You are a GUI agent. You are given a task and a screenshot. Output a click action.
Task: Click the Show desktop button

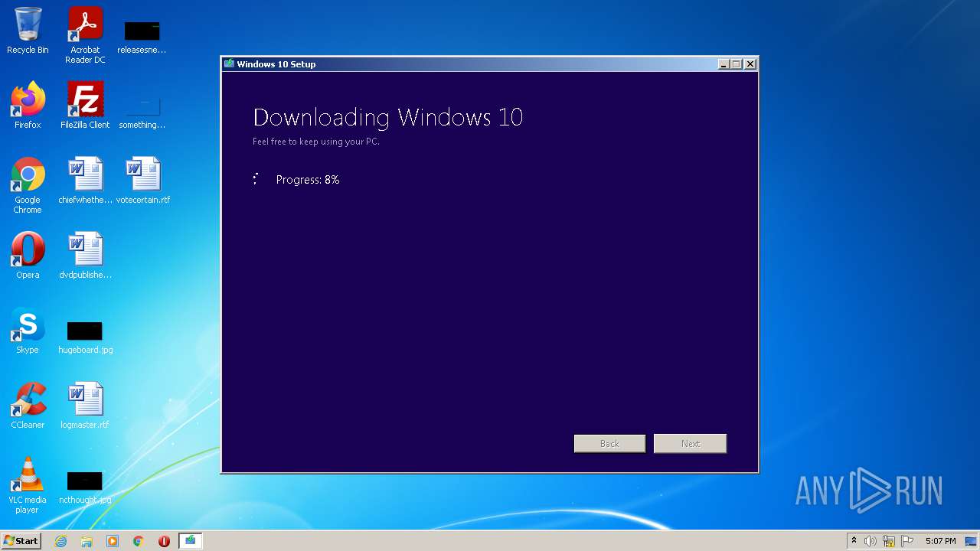click(972, 541)
